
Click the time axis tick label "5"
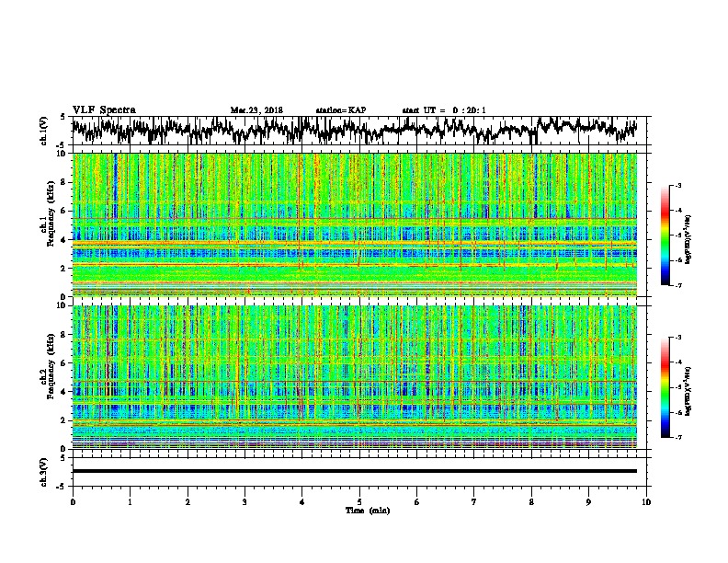pyautogui.click(x=359, y=502)
